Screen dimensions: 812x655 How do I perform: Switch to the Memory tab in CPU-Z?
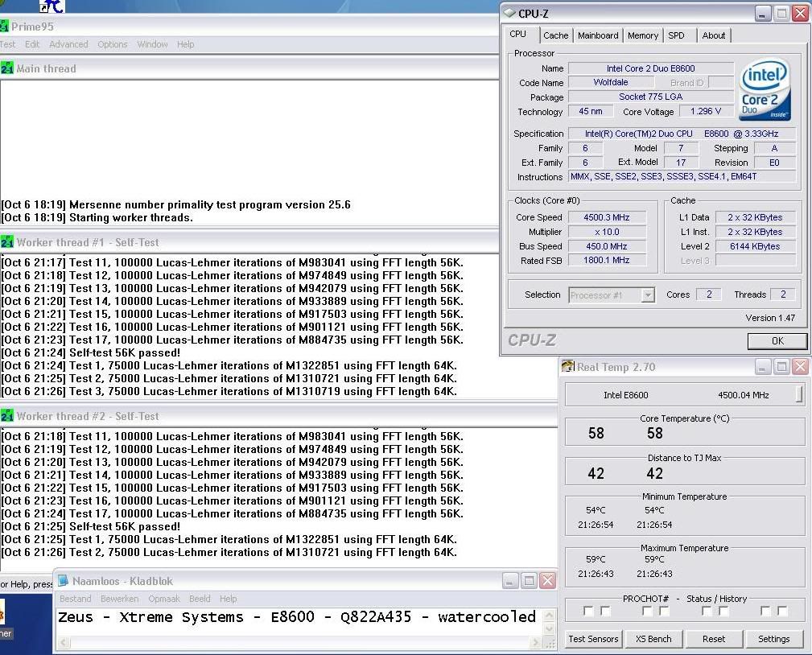643,35
